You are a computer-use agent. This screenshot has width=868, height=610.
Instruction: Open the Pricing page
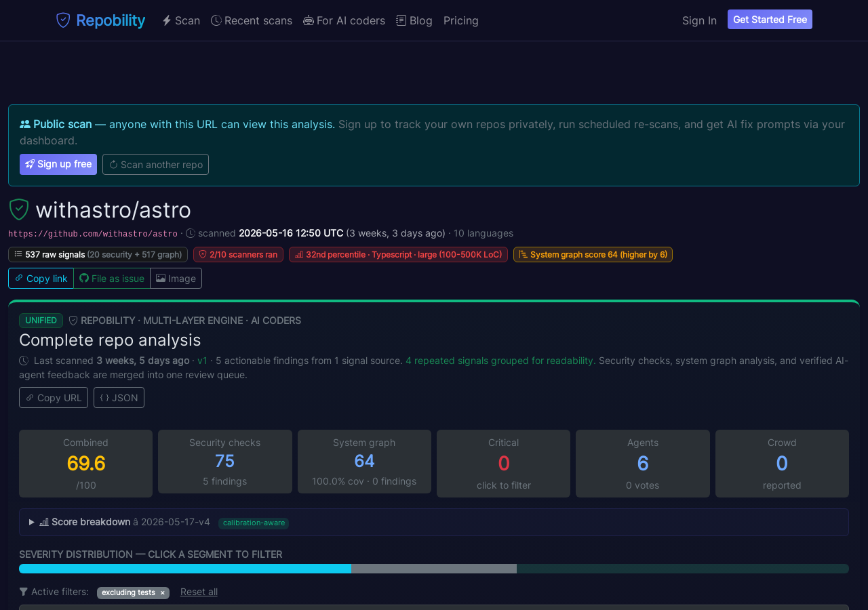pos(461,20)
